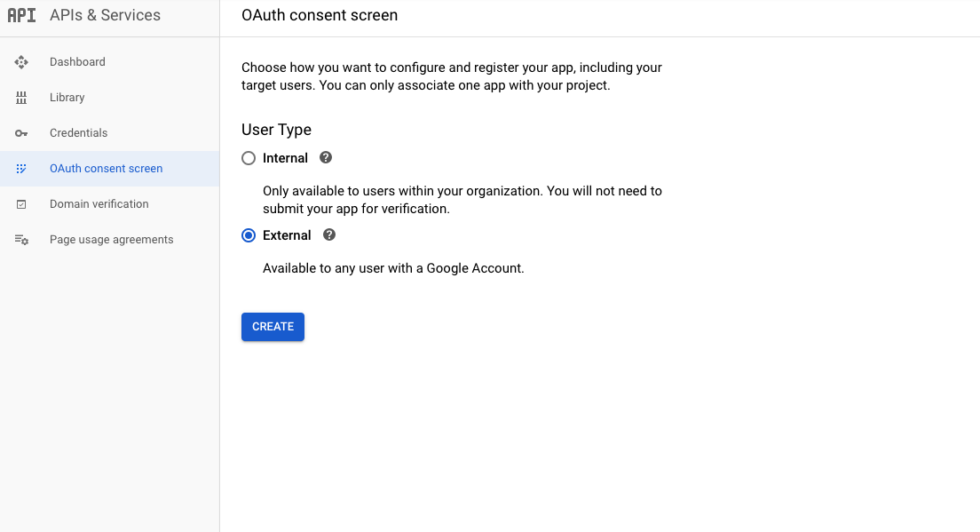Click the Page usage agreements icon
This screenshot has width=980, height=532.
tap(21, 240)
